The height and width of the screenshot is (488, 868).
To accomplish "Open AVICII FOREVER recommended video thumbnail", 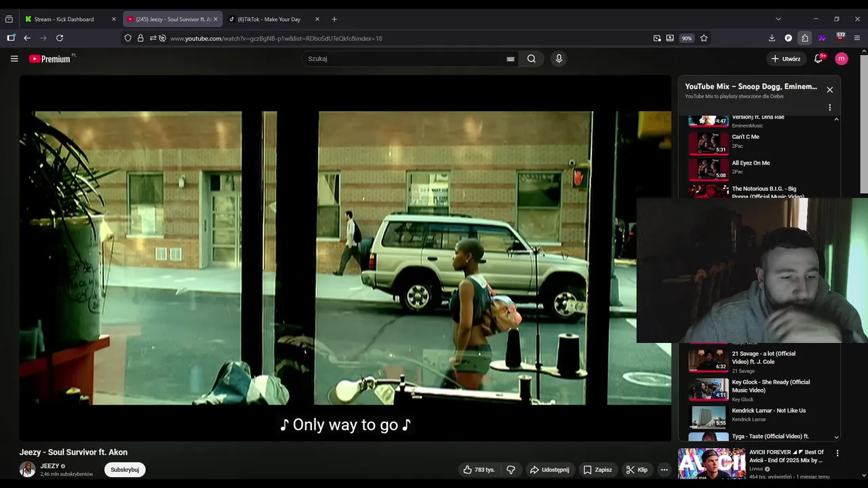I will click(711, 464).
